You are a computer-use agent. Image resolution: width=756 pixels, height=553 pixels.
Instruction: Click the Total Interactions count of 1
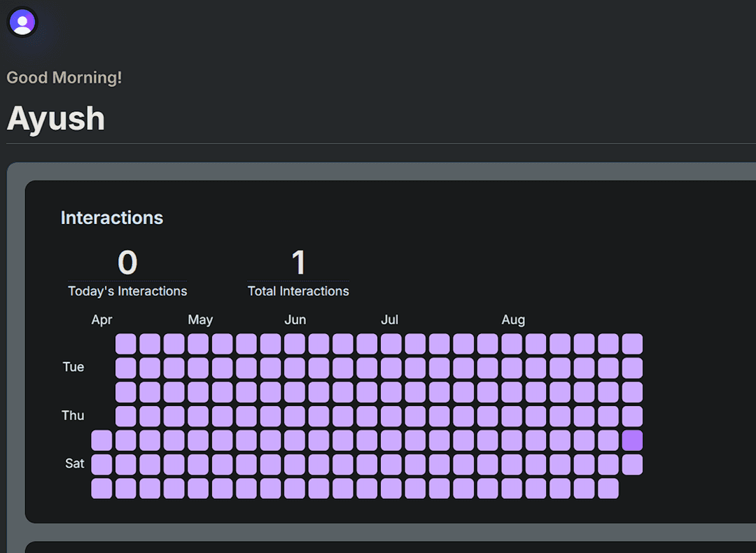(298, 263)
